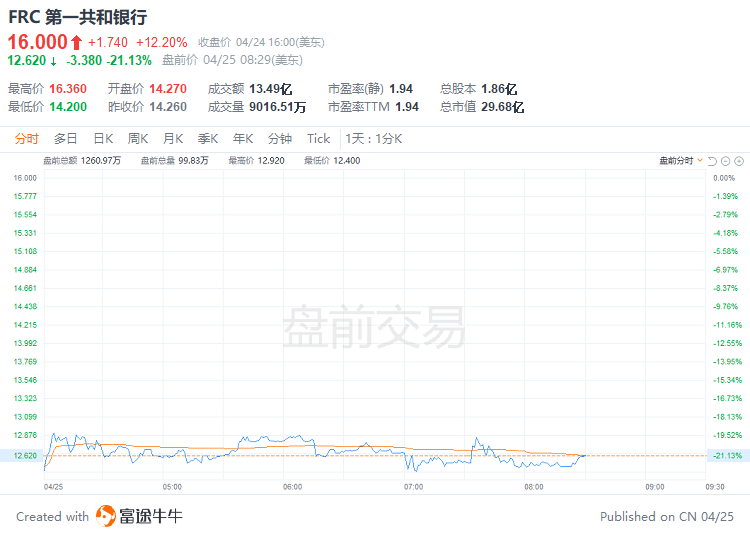Image resolution: width=750 pixels, height=537 pixels.
Task: Click the 盘前总量 99.83万 label
Action: [175, 161]
